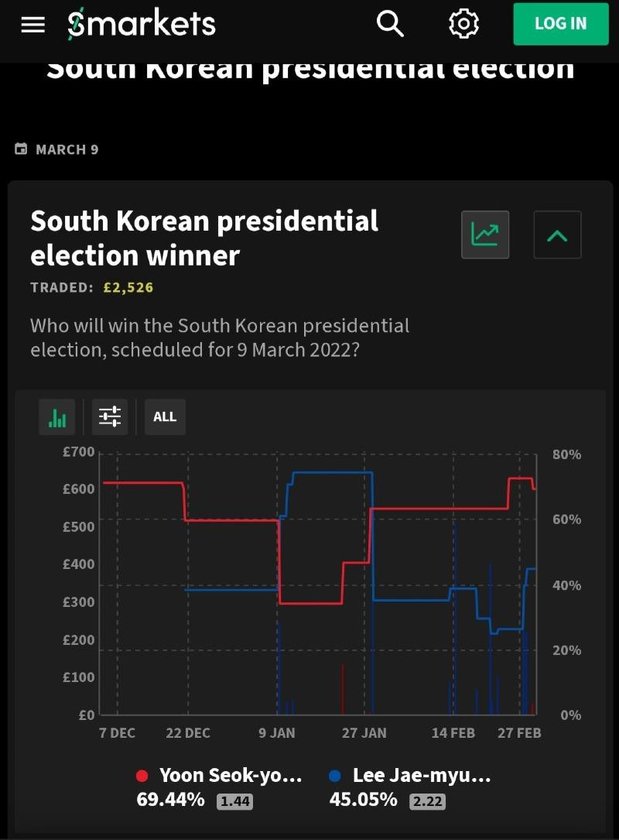Toggle the price chart view icon
Screen dimensions: 619x840
485,235
